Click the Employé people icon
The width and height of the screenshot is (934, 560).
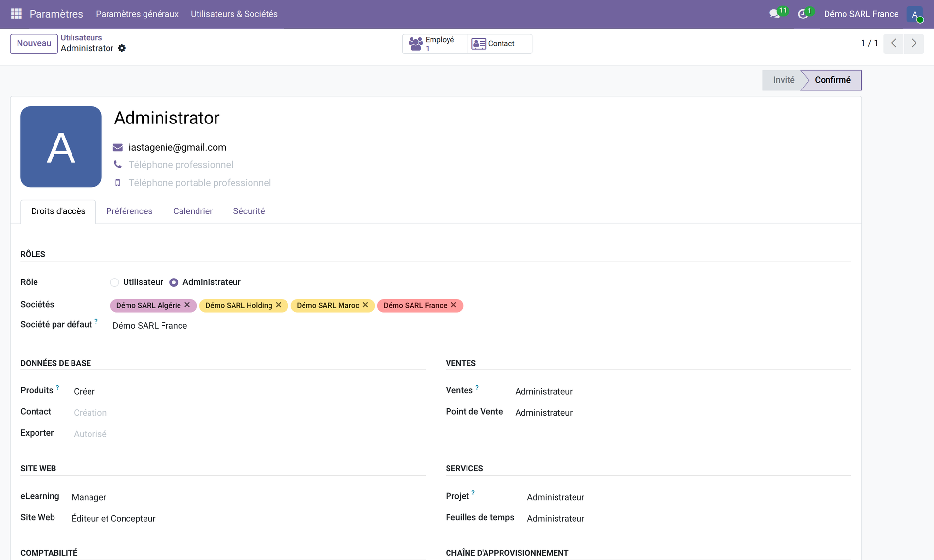[415, 44]
